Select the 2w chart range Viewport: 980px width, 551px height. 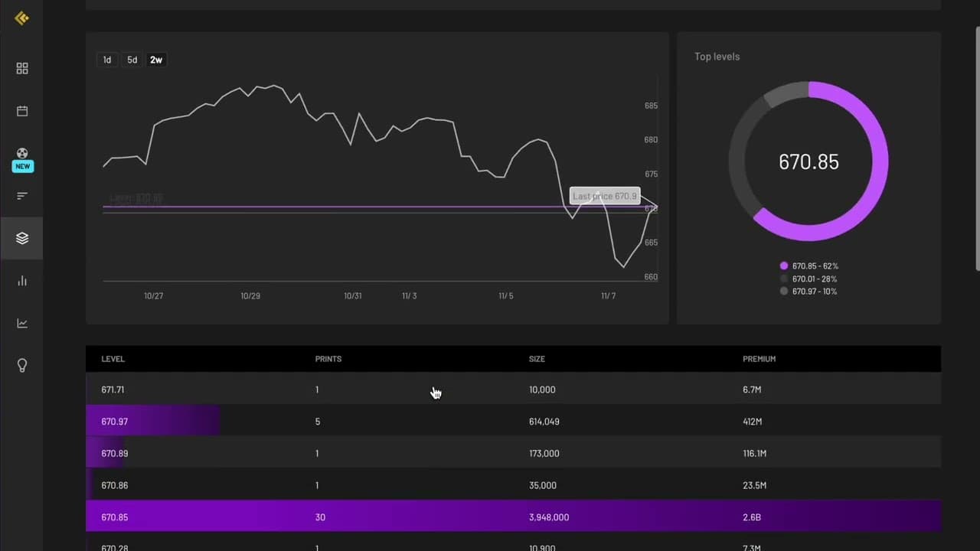156,60
